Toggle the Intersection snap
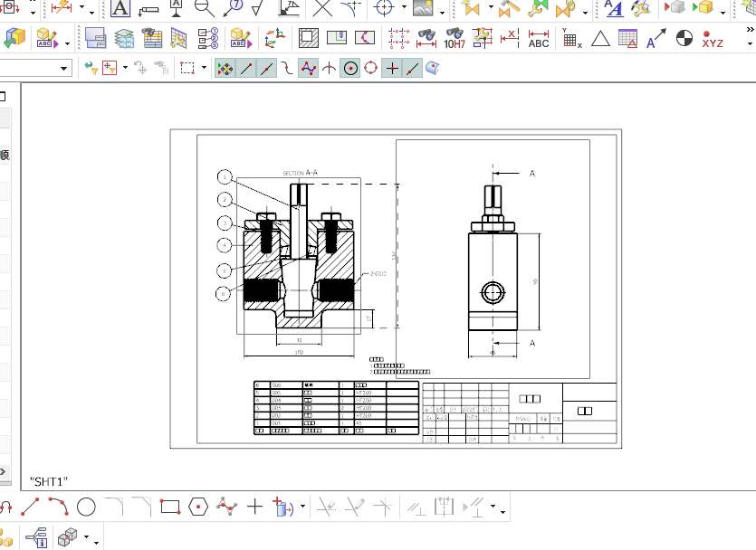756x550 pixels. click(x=329, y=69)
